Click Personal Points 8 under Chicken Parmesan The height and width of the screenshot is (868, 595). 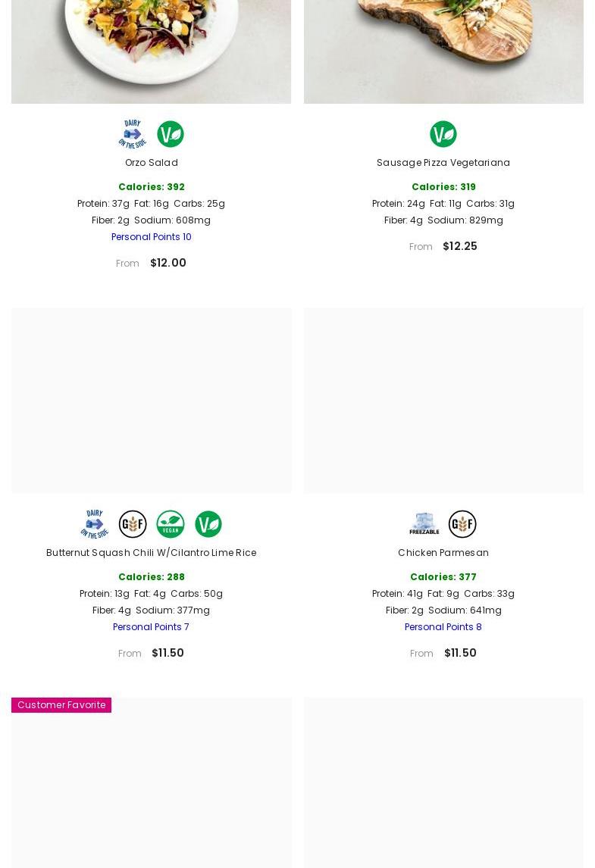pos(443,626)
